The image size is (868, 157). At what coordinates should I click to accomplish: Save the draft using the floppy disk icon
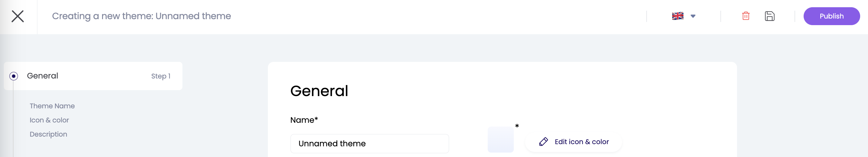pyautogui.click(x=769, y=16)
